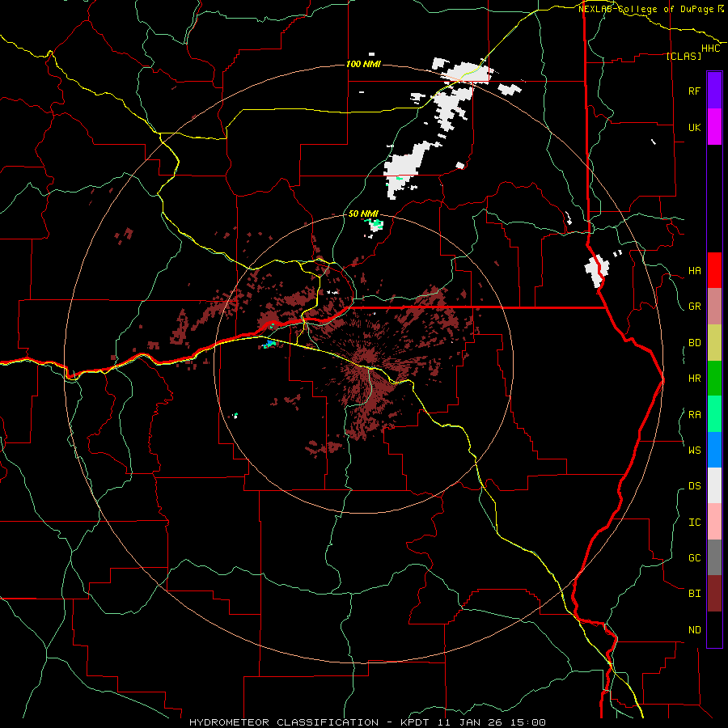Select the red HA legend swatch
This screenshot has height=728, width=728.
[714, 270]
